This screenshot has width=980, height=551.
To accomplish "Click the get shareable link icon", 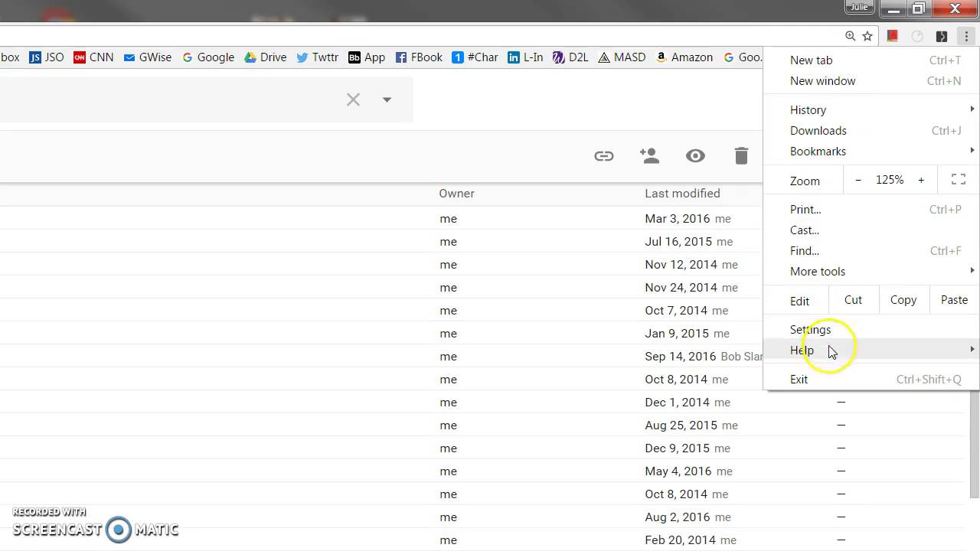I will (604, 156).
